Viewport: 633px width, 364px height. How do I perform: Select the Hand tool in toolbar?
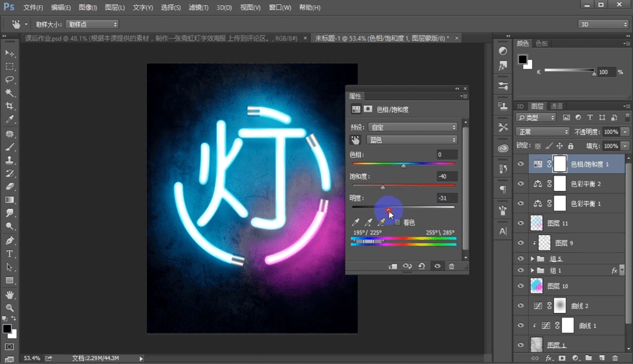tap(10, 294)
